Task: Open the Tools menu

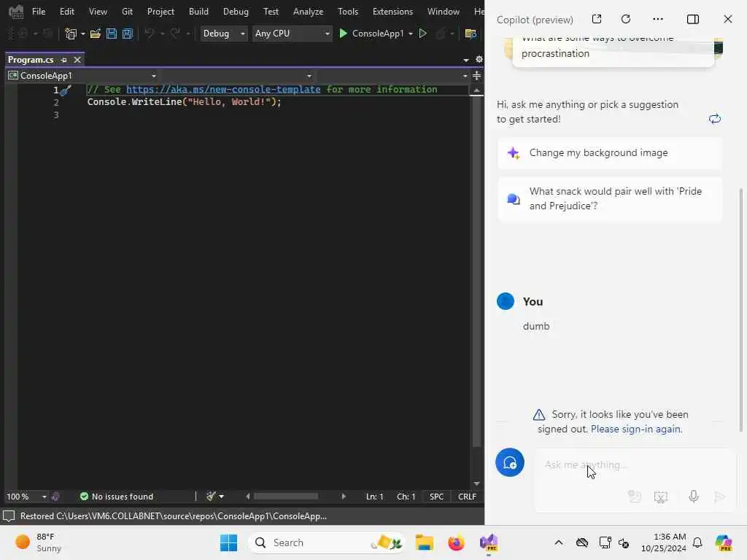Action: [x=348, y=12]
